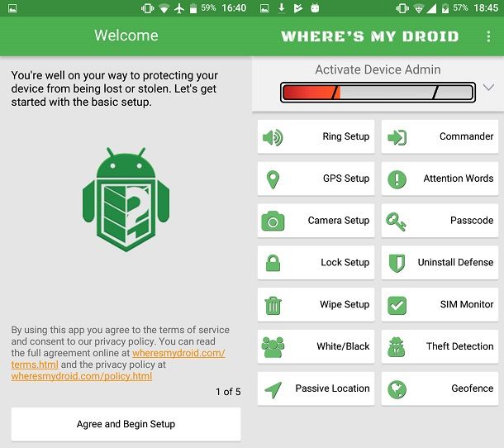Open White/Black list settings
The image size is (504, 448).
pyautogui.click(x=316, y=346)
